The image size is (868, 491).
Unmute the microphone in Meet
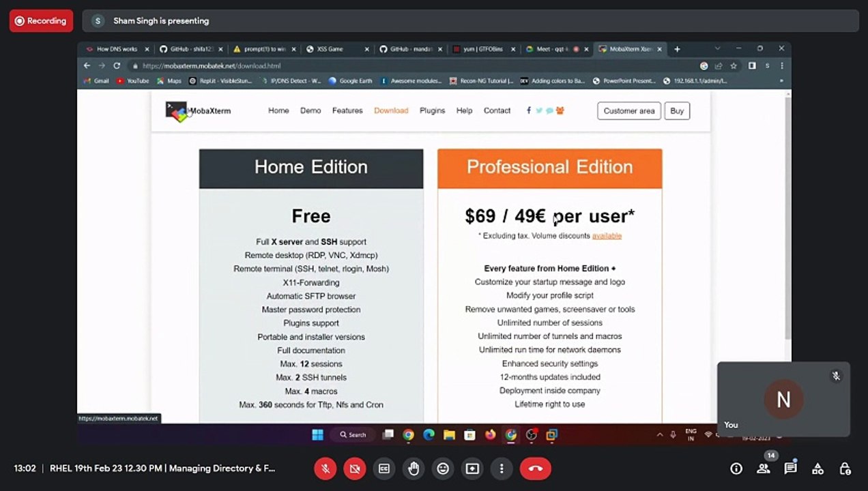pyautogui.click(x=325, y=468)
